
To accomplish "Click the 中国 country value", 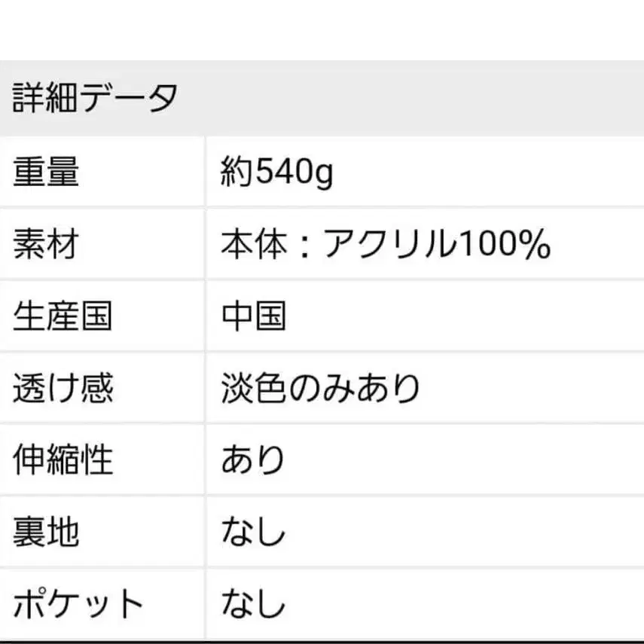I will [x=254, y=316].
